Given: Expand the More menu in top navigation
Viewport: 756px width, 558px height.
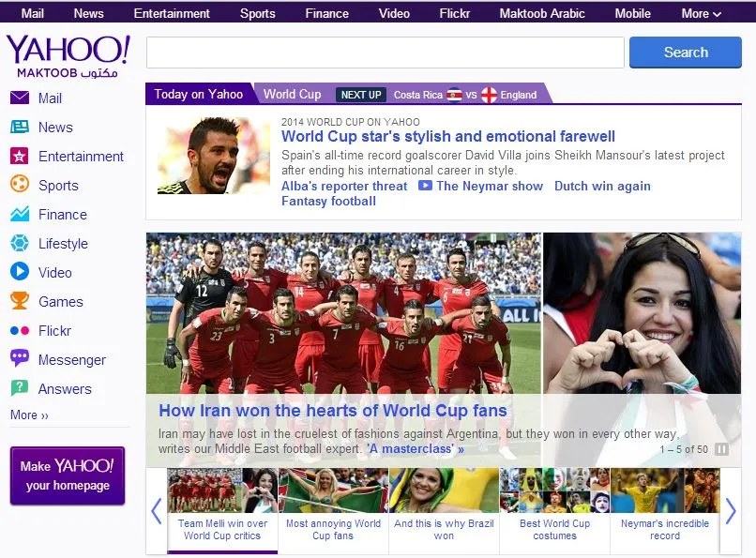Looking at the screenshot, I should [701, 13].
